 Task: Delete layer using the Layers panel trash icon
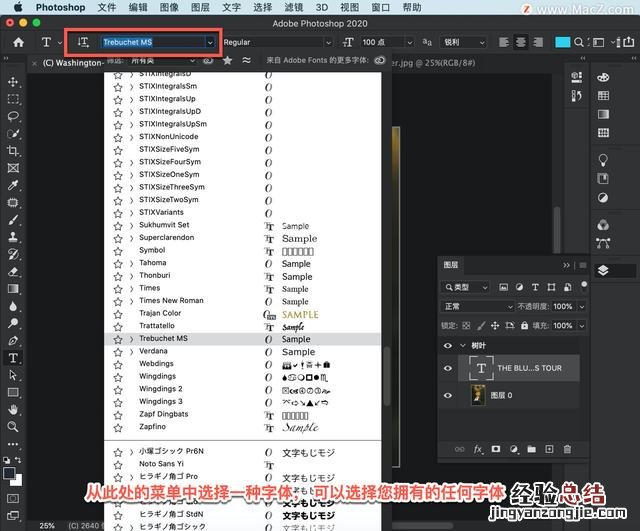click(567, 449)
